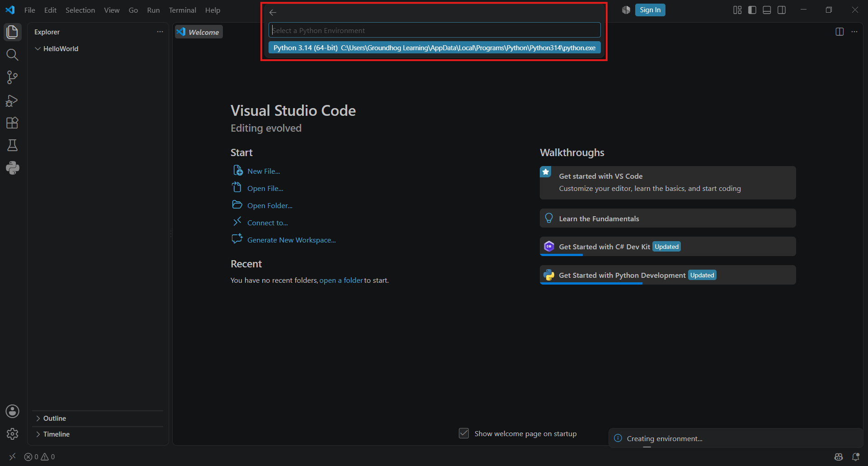Open the Python view in activity bar

pyautogui.click(x=13, y=168)
